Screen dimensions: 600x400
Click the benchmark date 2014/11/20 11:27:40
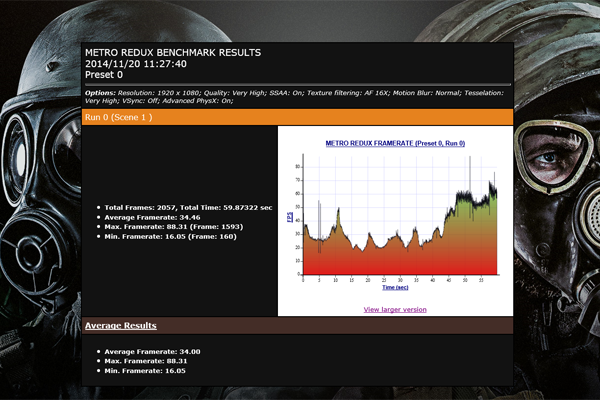[x=135, y=62]
